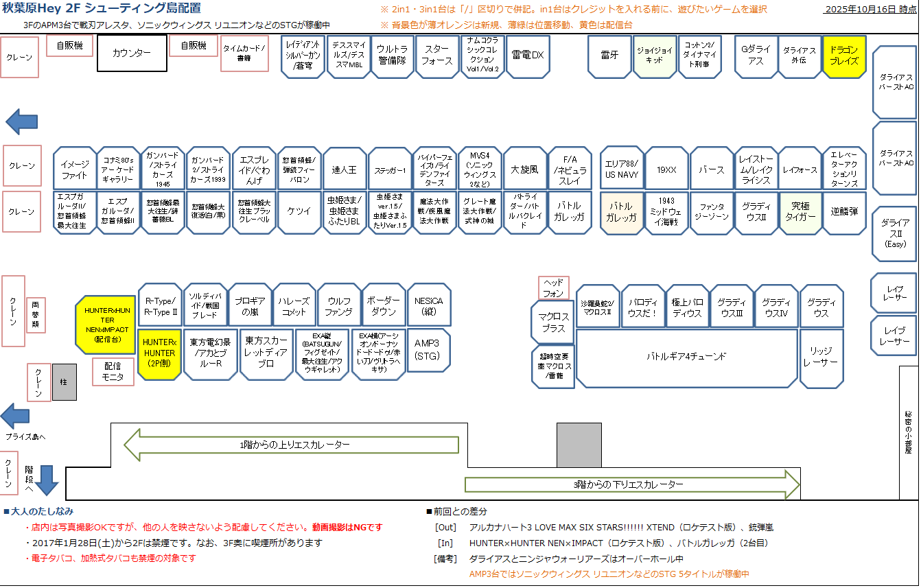Click the wide バトルギア4チューンド cabinet
The height and width of the screenshot is (588, 921).
point(686,357)
